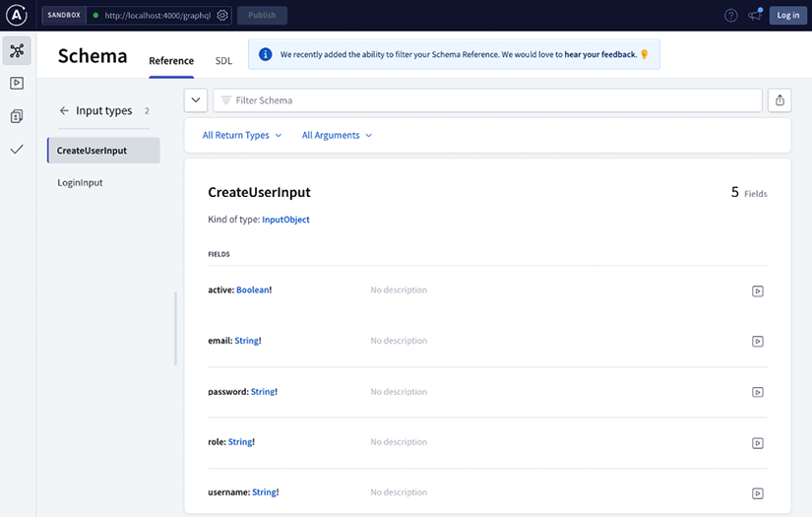Click the CreateUserInput heading
The image size is (812, 517).
[x=259, y=192]
